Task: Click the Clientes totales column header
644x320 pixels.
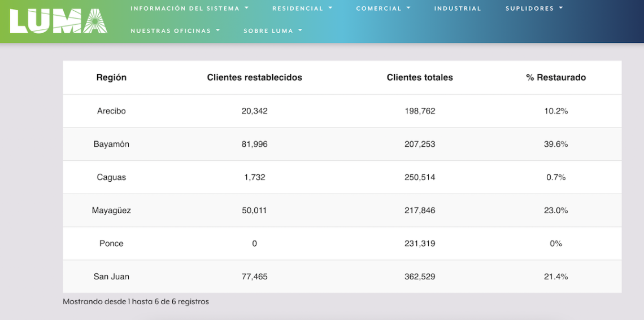Action: 420,77
